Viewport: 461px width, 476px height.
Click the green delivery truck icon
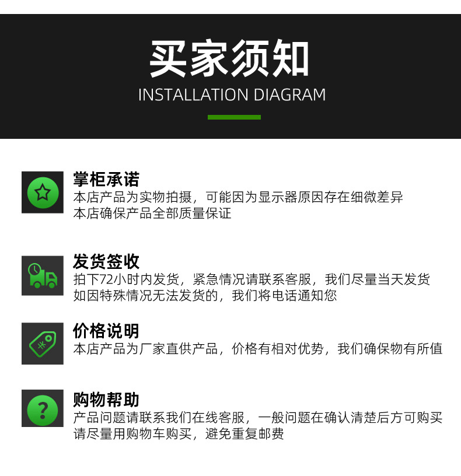click(x=43, y=276)
